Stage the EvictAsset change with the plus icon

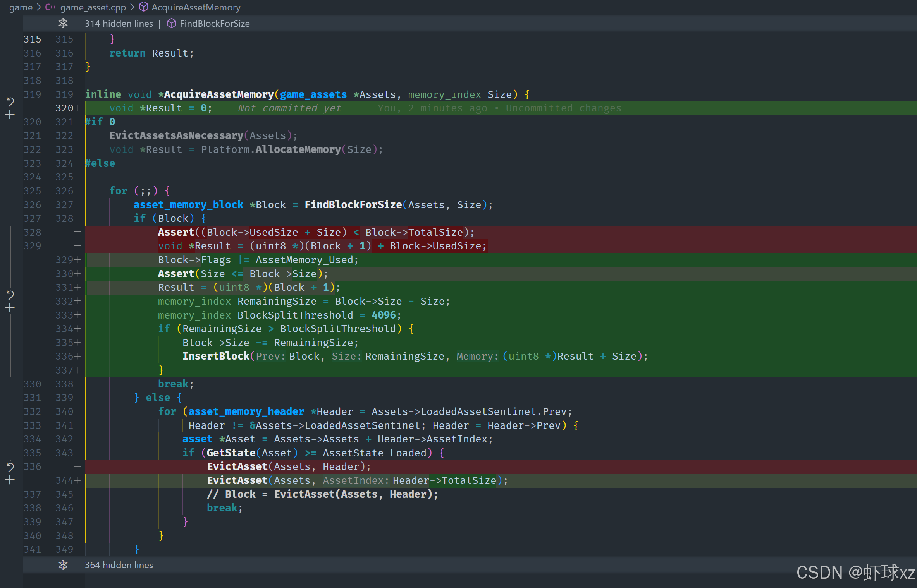coord(10,480)
